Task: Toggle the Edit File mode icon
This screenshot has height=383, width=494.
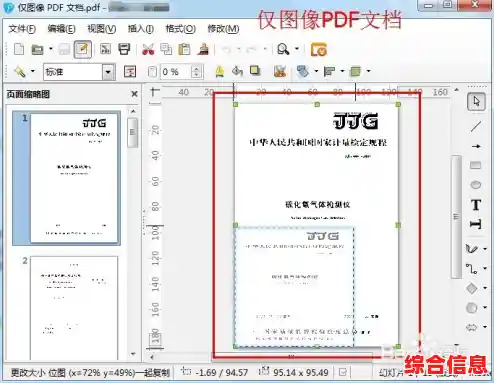Action: [x=83, y=49]
